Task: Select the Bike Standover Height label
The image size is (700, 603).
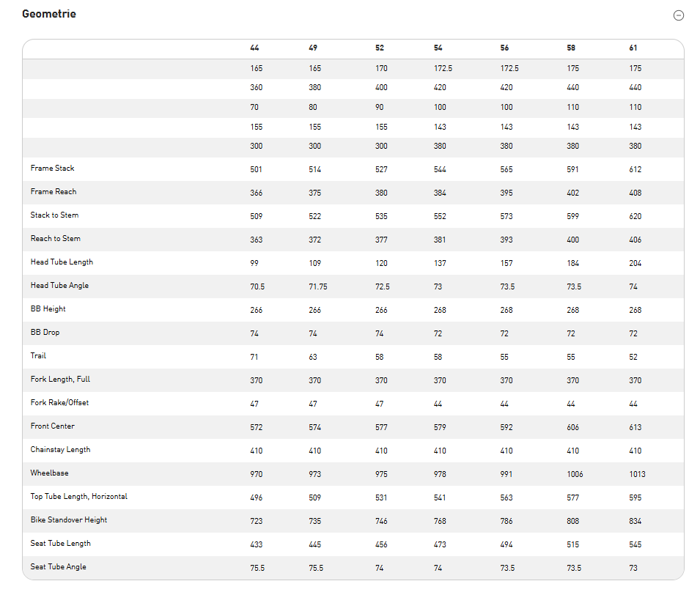Action: (69, 520)
